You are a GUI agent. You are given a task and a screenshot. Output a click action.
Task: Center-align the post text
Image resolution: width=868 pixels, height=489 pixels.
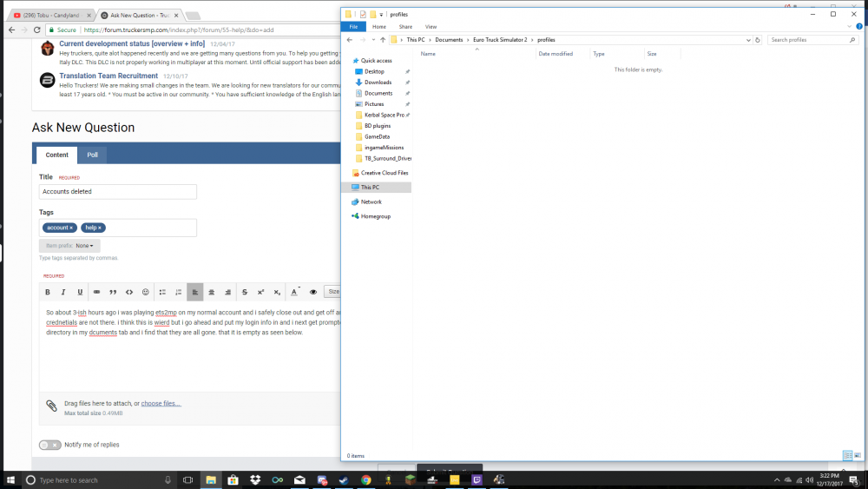212,292
